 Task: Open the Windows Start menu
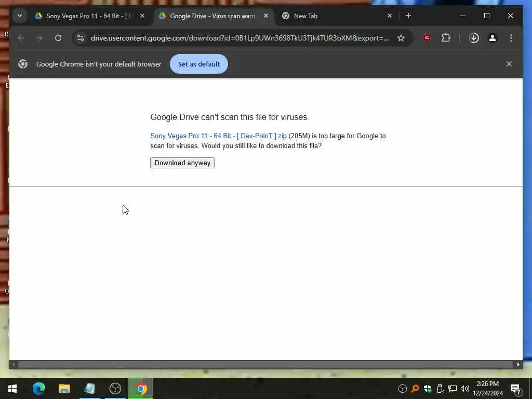point(12,389)
